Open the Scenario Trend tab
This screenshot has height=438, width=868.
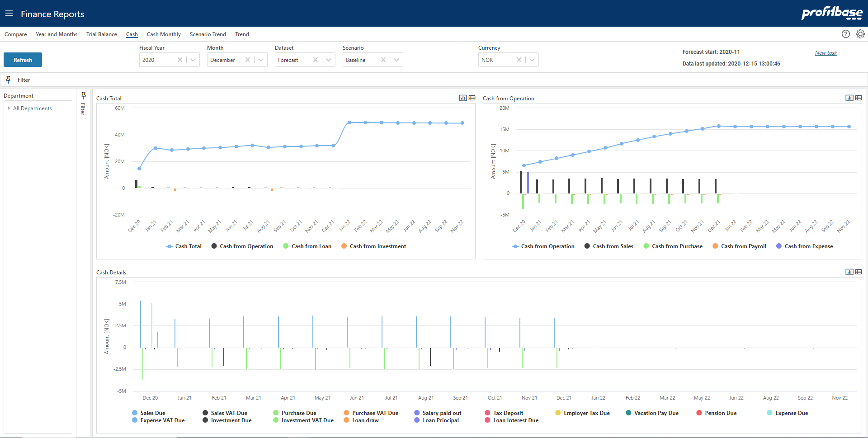pos(208,34)
